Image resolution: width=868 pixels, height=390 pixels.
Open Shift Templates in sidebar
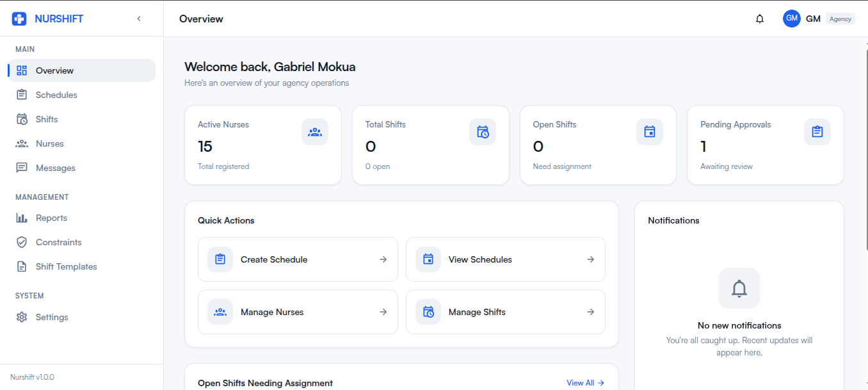pos(66,266)
